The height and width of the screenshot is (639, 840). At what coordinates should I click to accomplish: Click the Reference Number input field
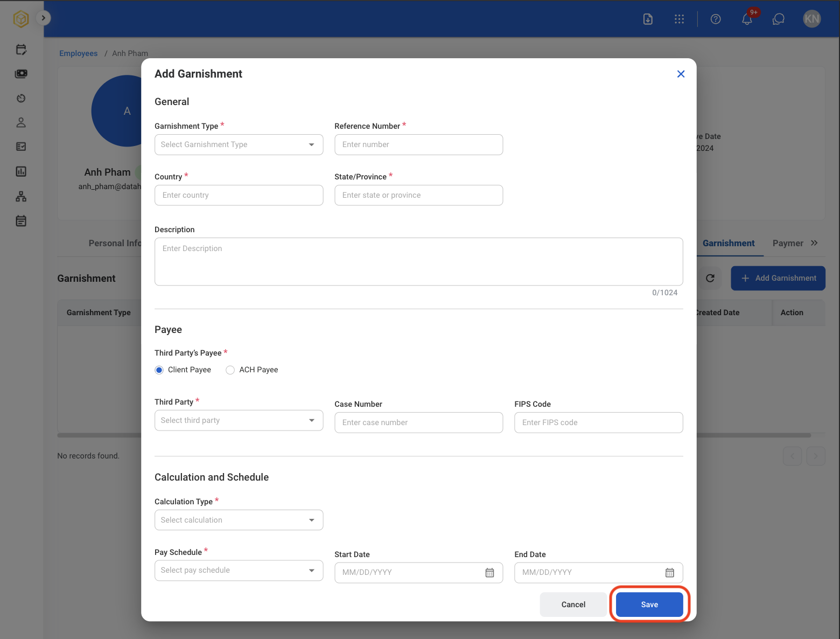coord(418,145)
